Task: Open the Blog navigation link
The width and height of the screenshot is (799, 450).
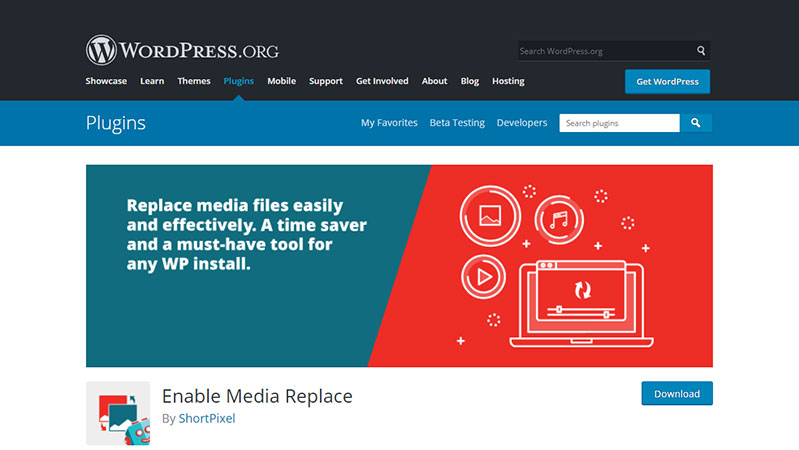Action: pos(469,81)
